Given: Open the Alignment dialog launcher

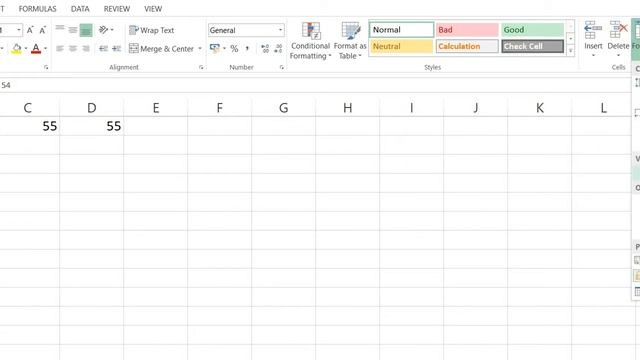Looking at the screenshot, I should click(x=201, y=67).
